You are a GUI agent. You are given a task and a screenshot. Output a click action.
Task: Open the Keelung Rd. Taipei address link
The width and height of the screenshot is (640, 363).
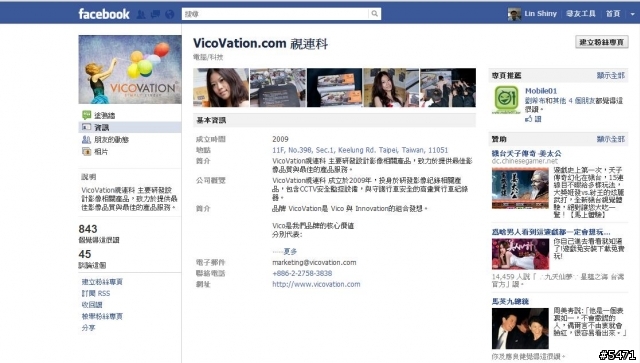[x=360, y=150]
